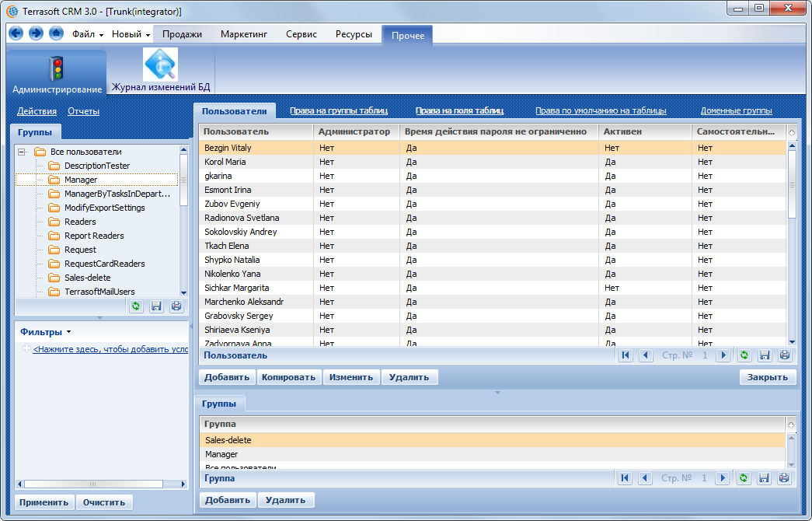Open the home page icon
The height and width of the screenshot is (521, 812).
click(x=56, y=33)
